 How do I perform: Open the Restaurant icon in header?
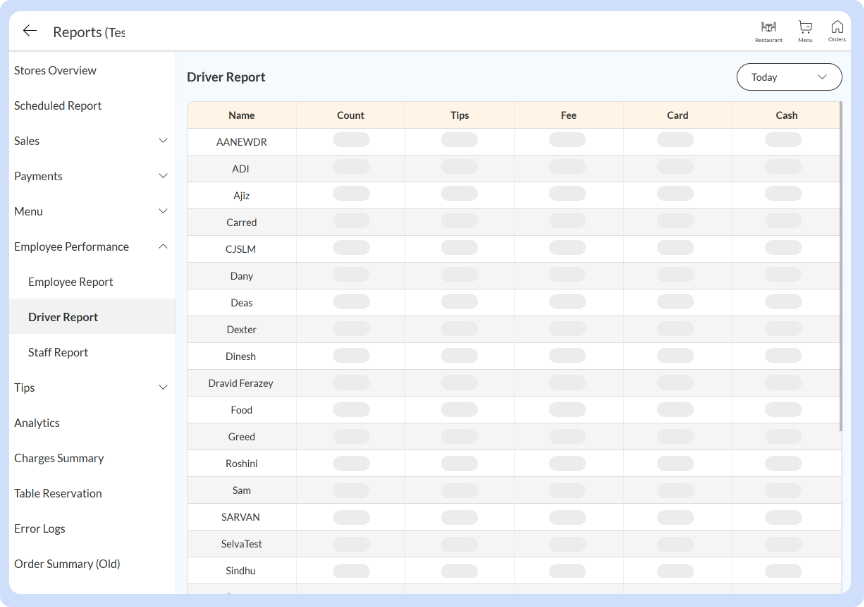point(768,30)
